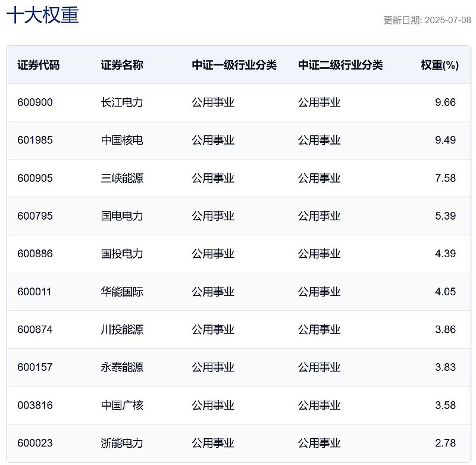Screen dimensions: 476x465
Task: Click weight value 9.49
Action: coord(445,140)
